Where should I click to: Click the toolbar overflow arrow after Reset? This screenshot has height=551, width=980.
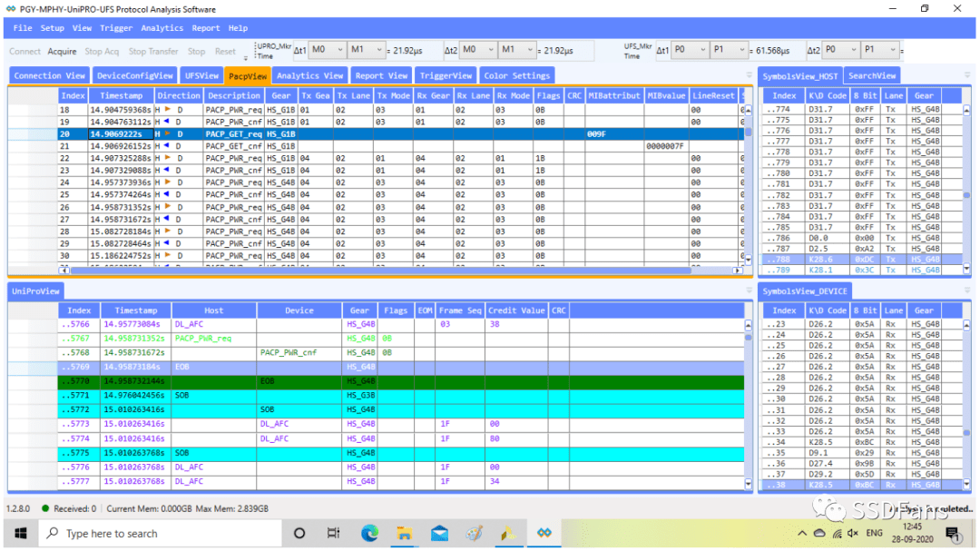tap(246, 58)
